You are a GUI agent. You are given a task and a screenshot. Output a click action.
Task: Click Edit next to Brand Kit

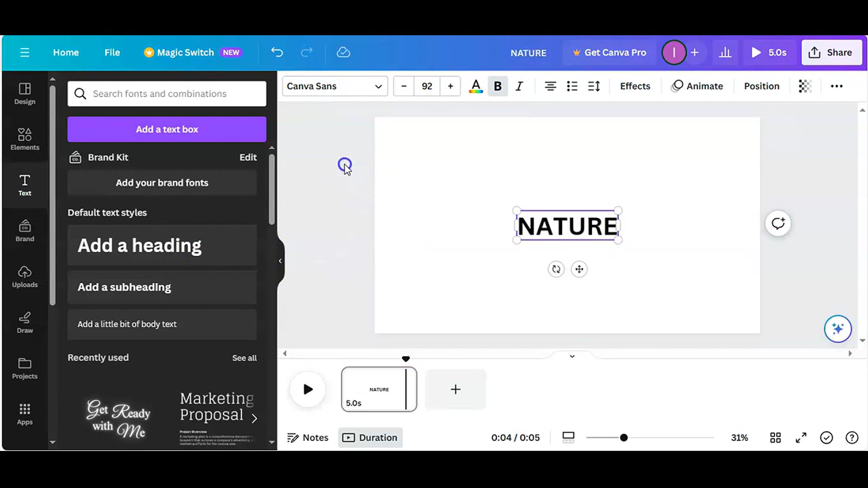(248, 157)
